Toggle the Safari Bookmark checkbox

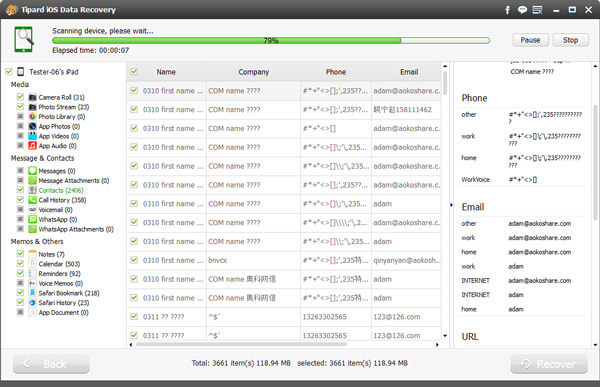(x=20, y=292)
